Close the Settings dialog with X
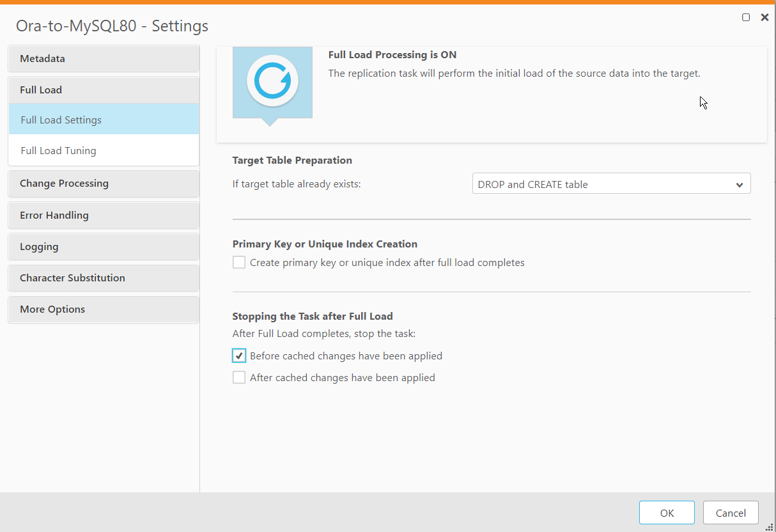The image size is (776, 532). (x=764, y=17)
